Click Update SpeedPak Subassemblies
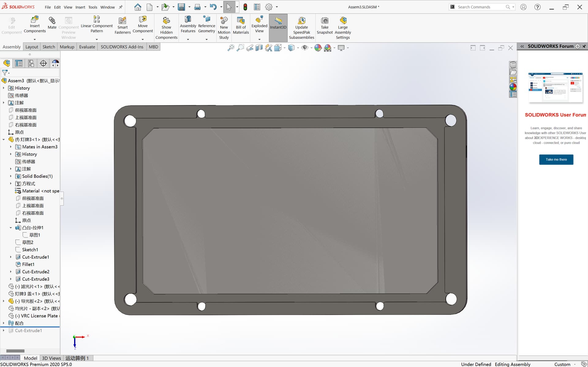The image size is (588, 367). [x=301, y=28]
